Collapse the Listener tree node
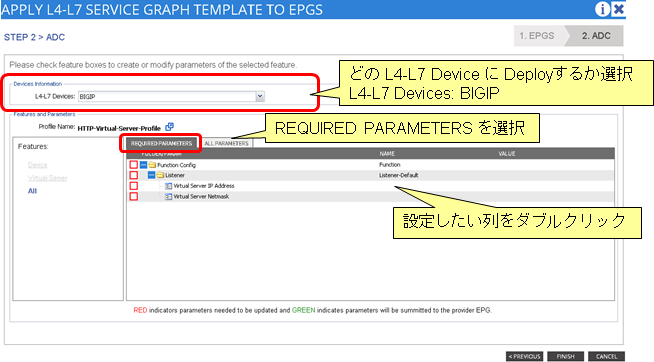Screen dimensions: 654x362 (151, 175)
